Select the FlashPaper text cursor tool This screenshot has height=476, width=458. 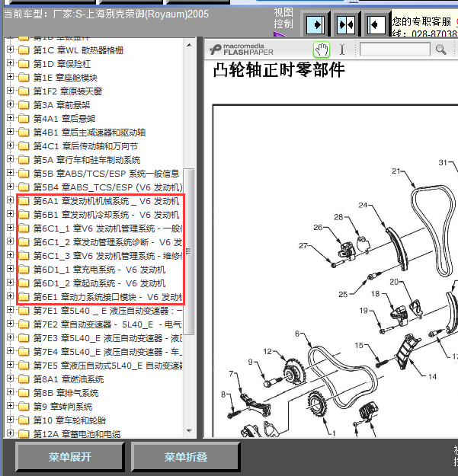point(342,50)
